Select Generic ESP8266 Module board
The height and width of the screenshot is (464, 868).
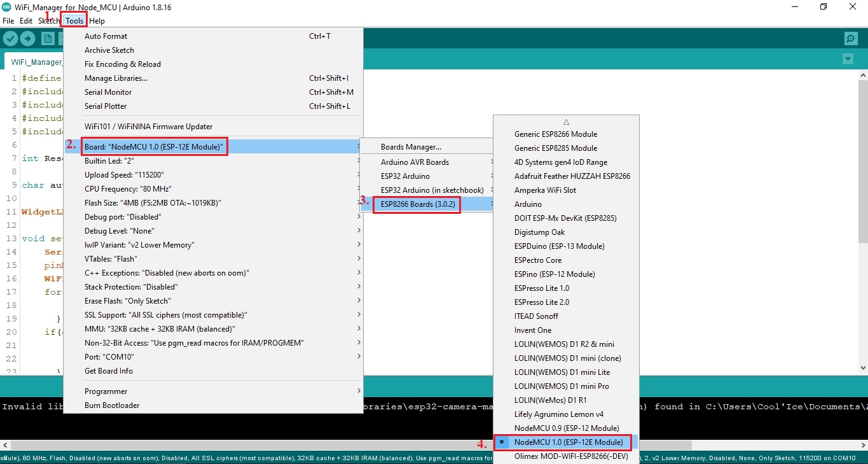[566, 134]
